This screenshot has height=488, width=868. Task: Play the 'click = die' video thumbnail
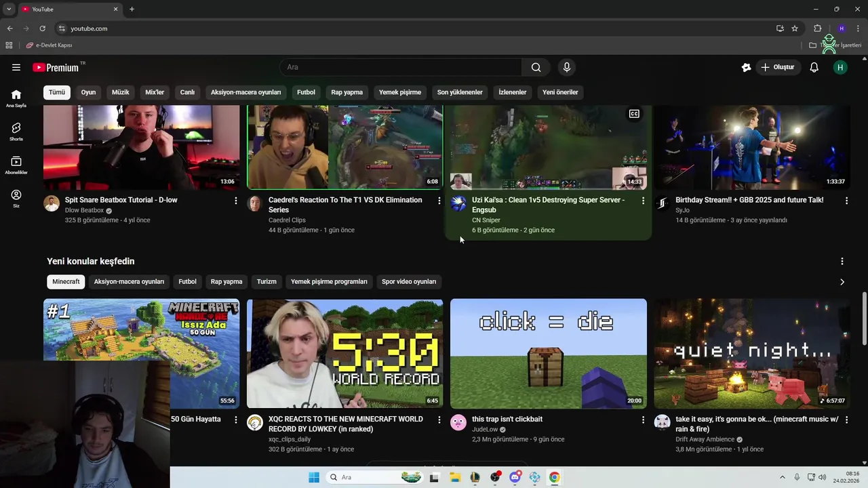(549, 354)
